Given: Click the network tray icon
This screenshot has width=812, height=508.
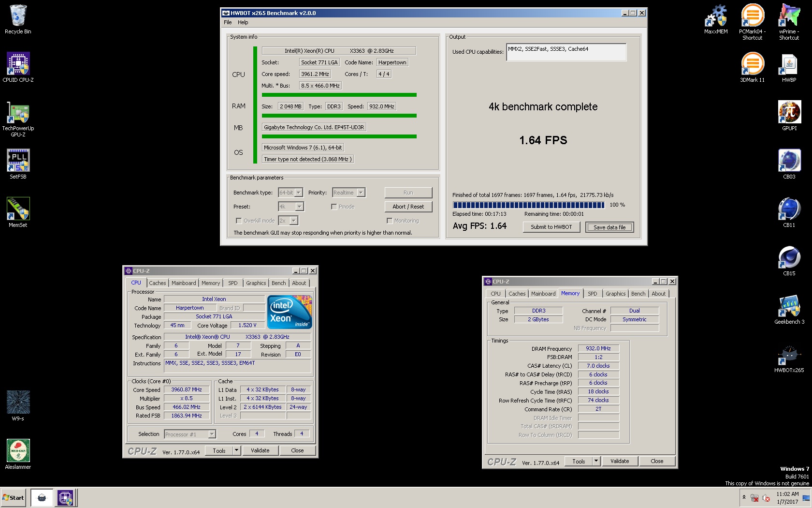Looking at the screenshot, I should pyautogui.click(x=754, y=498).
